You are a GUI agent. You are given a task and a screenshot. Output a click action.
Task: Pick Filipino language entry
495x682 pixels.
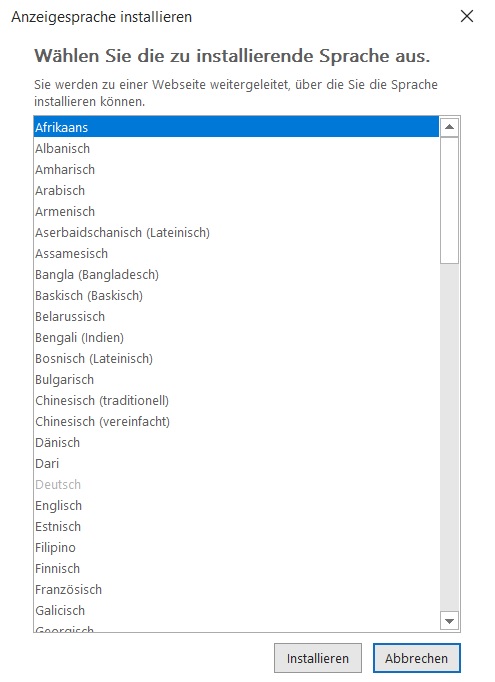(x=236, y=548)
